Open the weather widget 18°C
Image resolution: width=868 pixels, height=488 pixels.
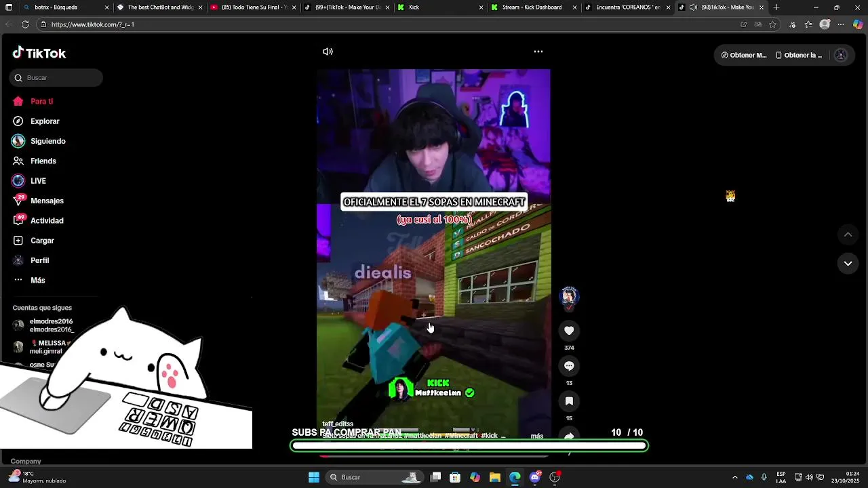coord(37,478)
